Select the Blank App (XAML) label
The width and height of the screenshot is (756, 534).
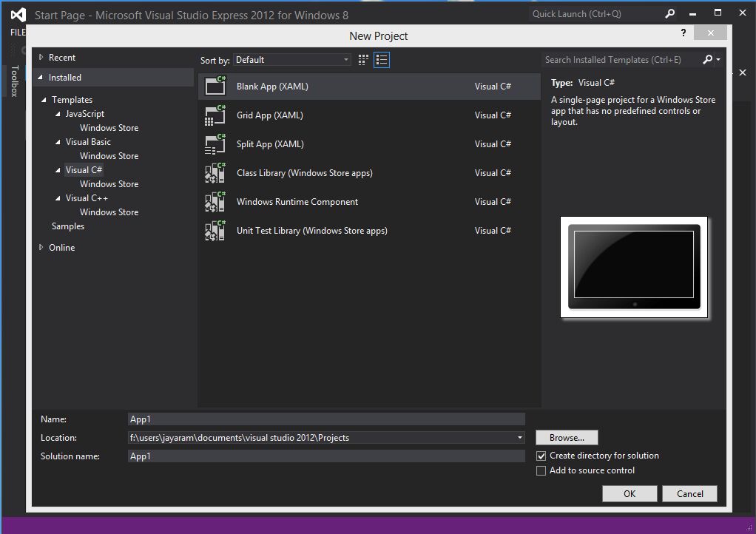pos(272,87)
